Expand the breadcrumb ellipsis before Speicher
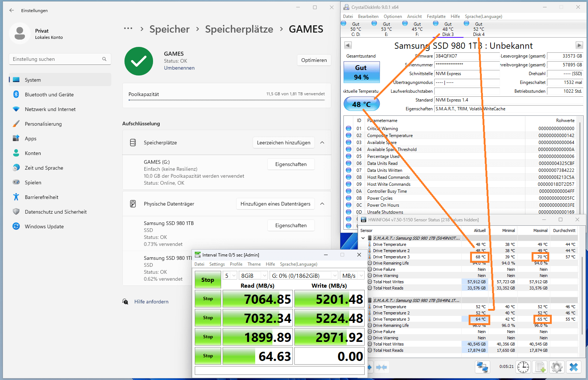This screenshot has width=588, height=380. pos(128,29)
